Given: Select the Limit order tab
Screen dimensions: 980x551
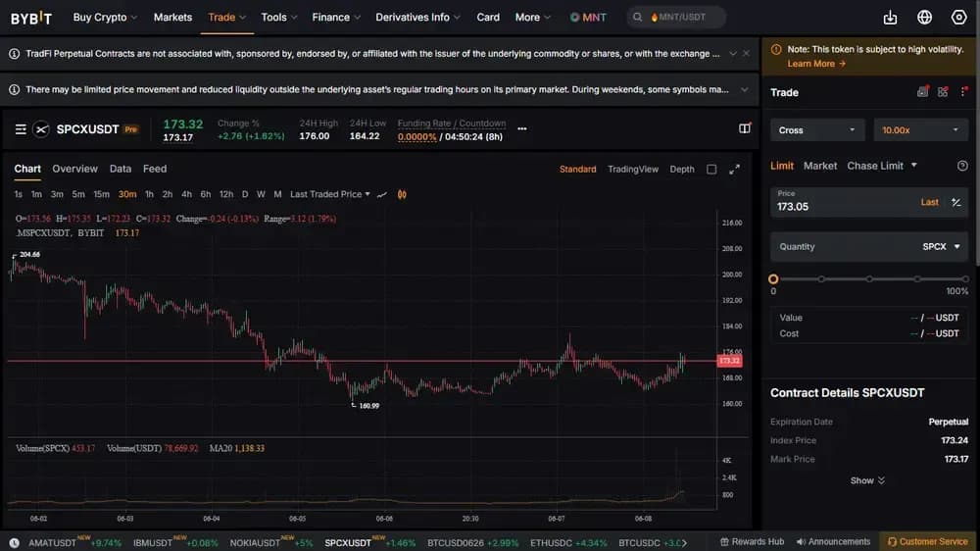Looking at the screenshot, I should [782, 166].
